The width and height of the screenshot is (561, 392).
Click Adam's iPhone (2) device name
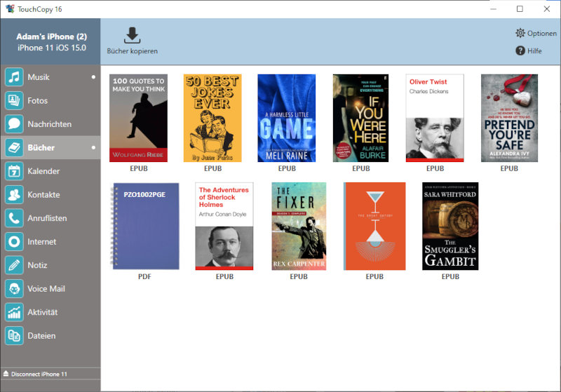point(51,36)
